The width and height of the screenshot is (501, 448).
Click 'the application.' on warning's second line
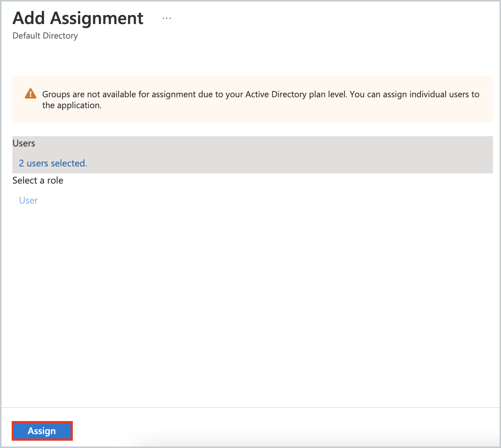pyautogui.click(x=72, y=105)
